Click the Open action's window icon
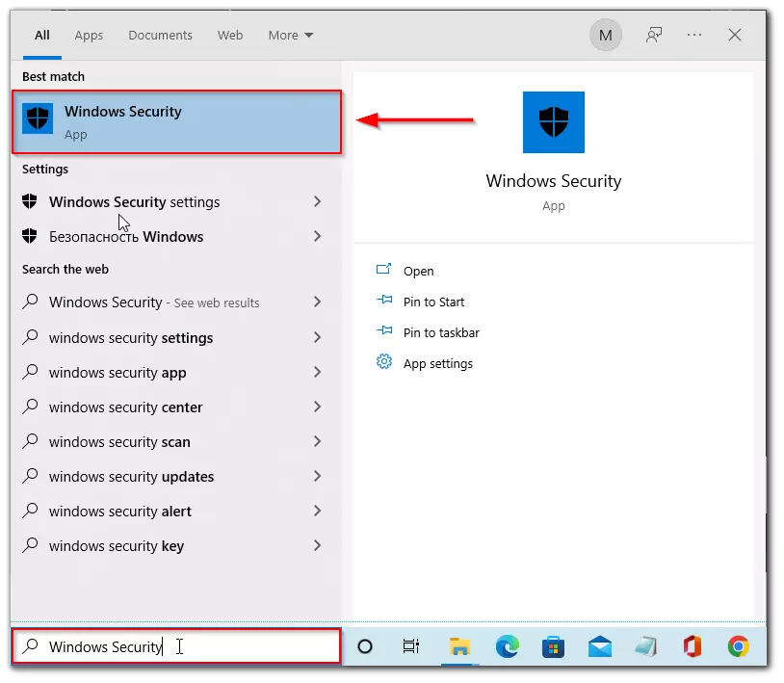The image size is (784, 683). 383,270
